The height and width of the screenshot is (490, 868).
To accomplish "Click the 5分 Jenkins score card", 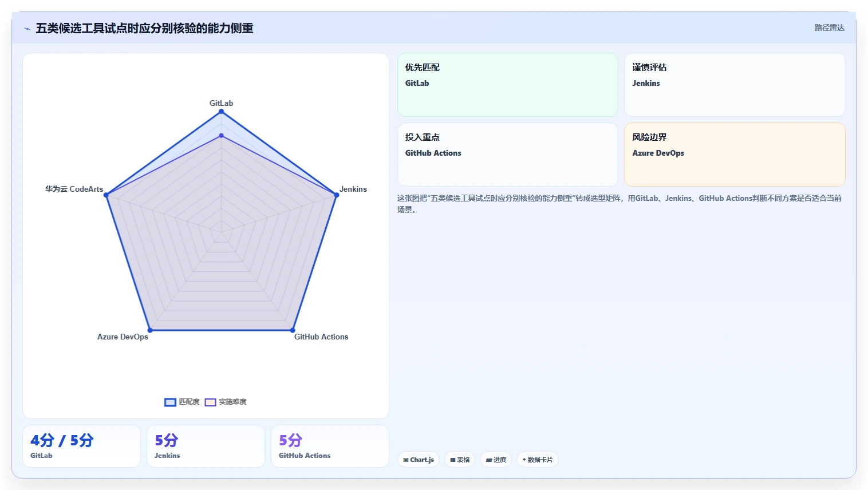I will [x=206, y=446].
